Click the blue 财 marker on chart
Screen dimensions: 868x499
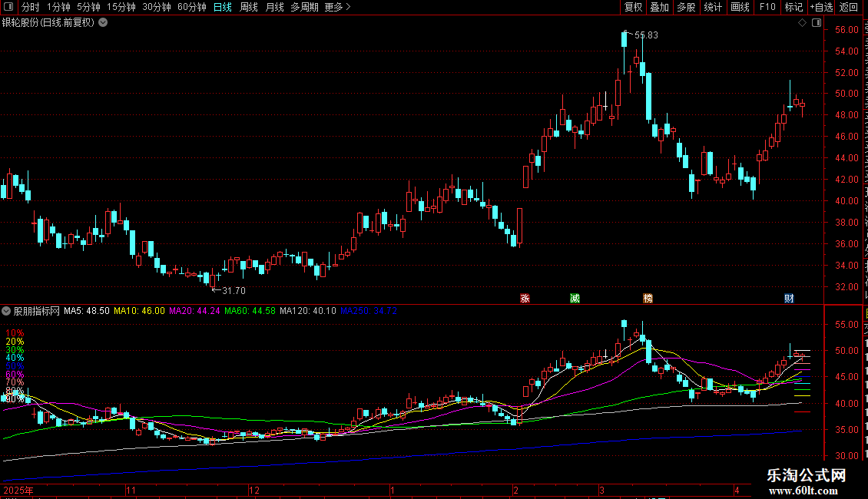coord(789,298)
